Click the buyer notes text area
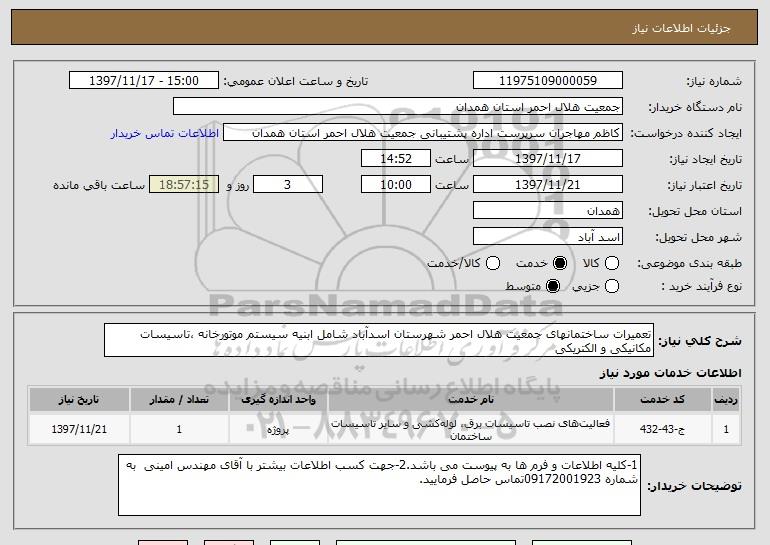This screenshot has height=545, width=770. tap(379, 485)
